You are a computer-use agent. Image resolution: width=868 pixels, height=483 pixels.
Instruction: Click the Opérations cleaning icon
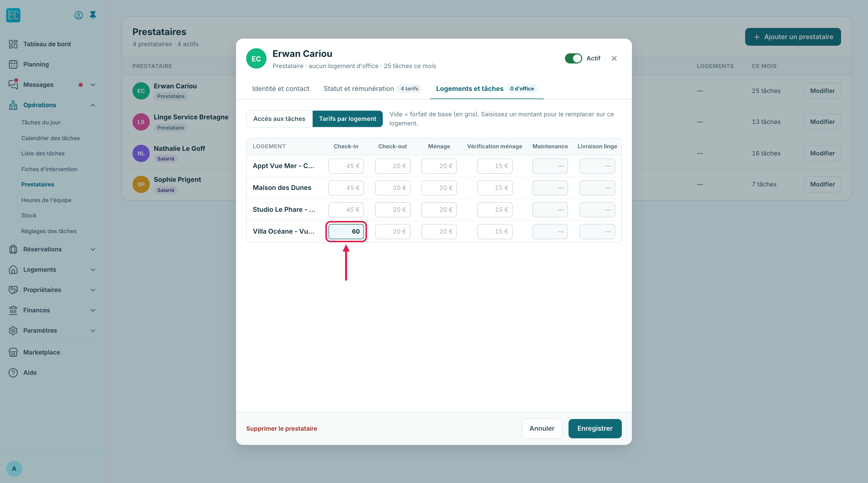pyautogui.click(x=13, y=105)
